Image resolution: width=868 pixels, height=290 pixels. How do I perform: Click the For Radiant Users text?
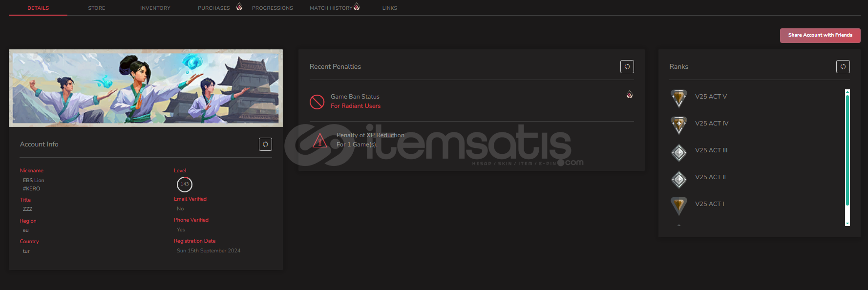(x=356, y=106)
